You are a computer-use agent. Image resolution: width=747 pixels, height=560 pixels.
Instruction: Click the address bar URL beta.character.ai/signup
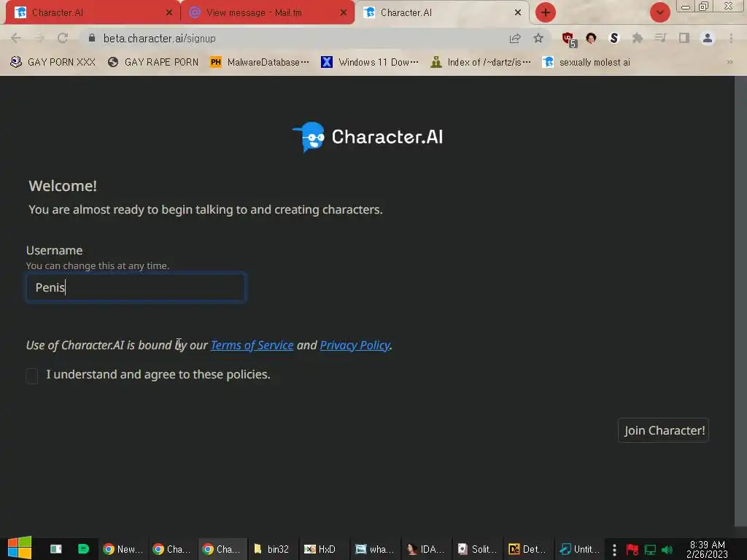click(x=160, y=38)
